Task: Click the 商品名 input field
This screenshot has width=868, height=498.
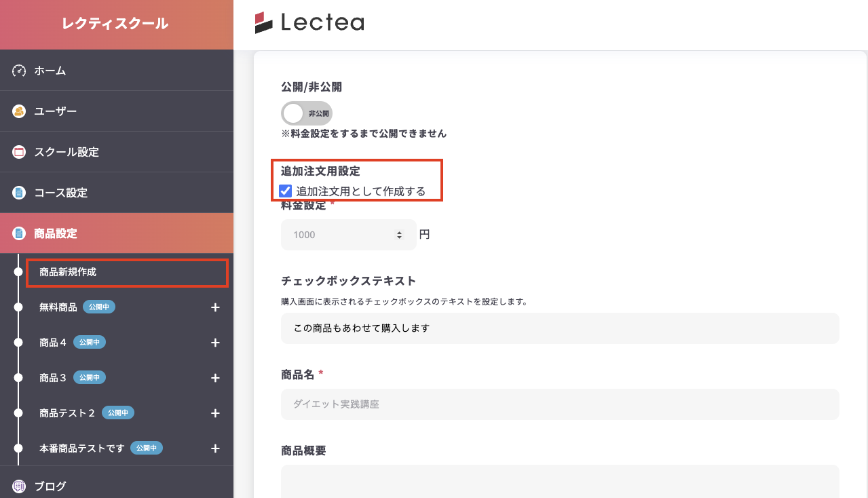Action: [x=560, y=404]
